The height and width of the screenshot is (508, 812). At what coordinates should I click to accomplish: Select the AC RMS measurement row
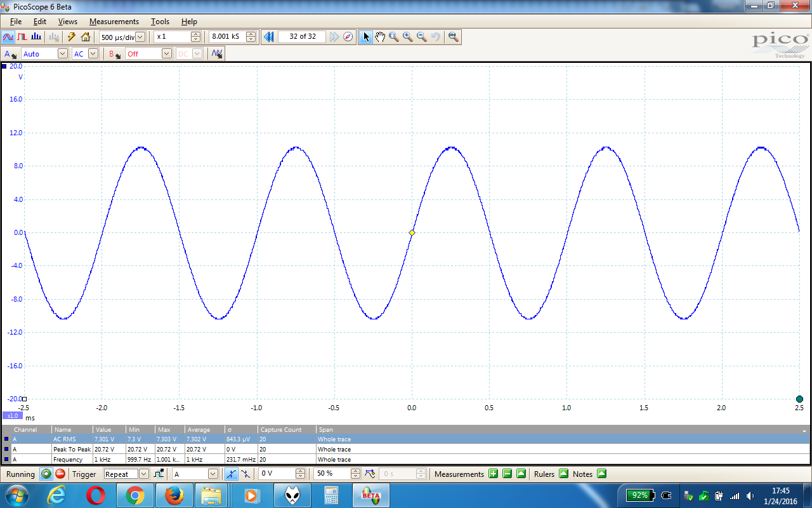405,439
